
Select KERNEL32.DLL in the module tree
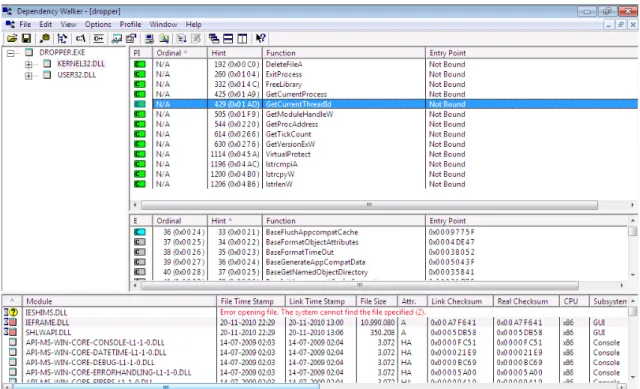coord(81,64)
